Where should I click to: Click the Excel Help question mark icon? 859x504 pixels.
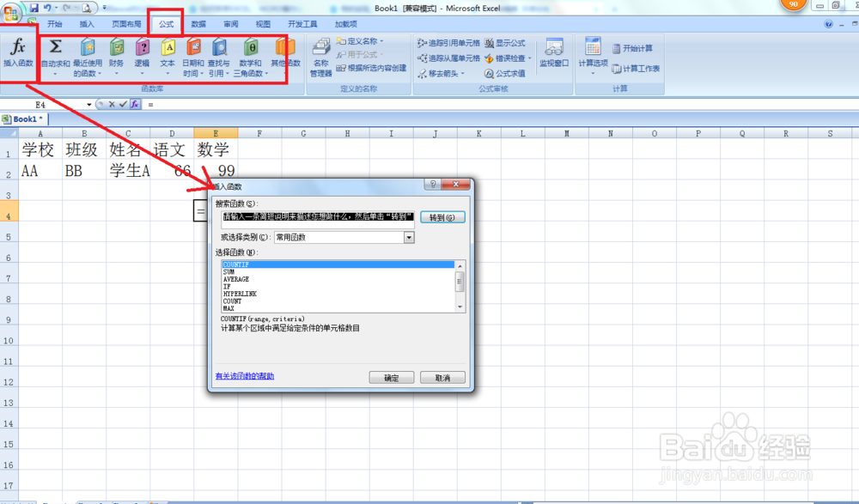pos(828,24)
